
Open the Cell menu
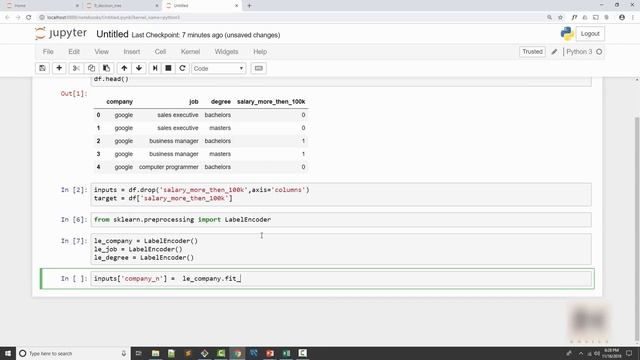click(x=160, y=52)
